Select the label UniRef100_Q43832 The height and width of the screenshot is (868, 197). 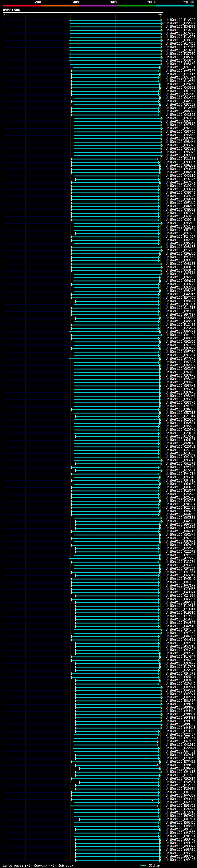click(x=180, y=88)
